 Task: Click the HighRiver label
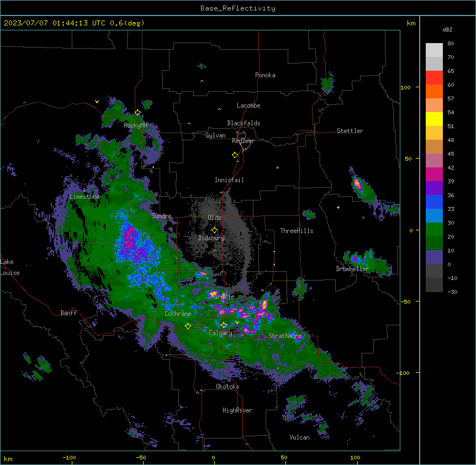tap(237, 410)
